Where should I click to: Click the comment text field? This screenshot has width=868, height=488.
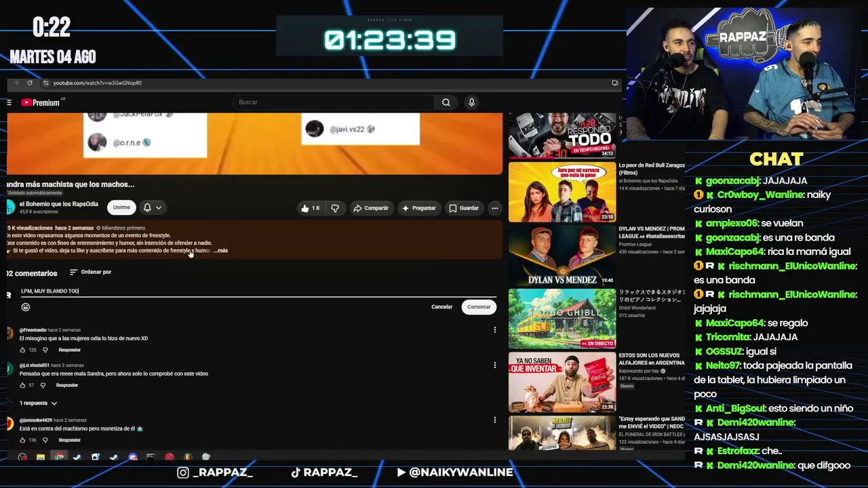[258, 291]
